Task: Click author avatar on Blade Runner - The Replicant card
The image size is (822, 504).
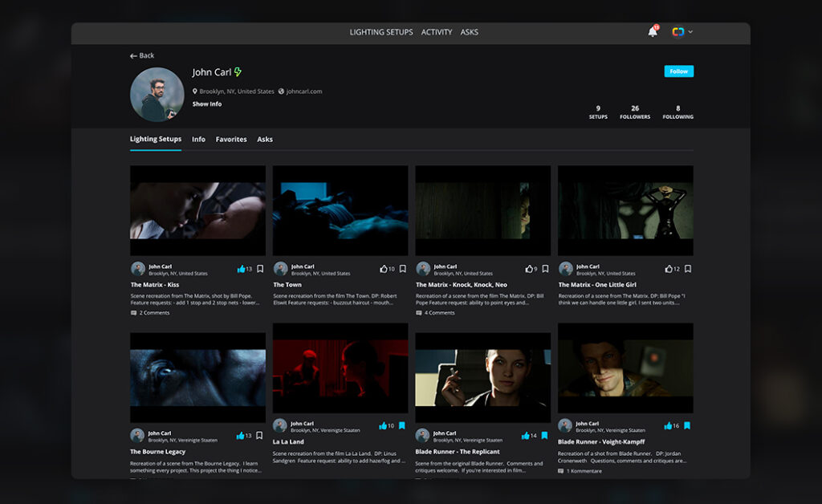Action: tap(422, 435)
